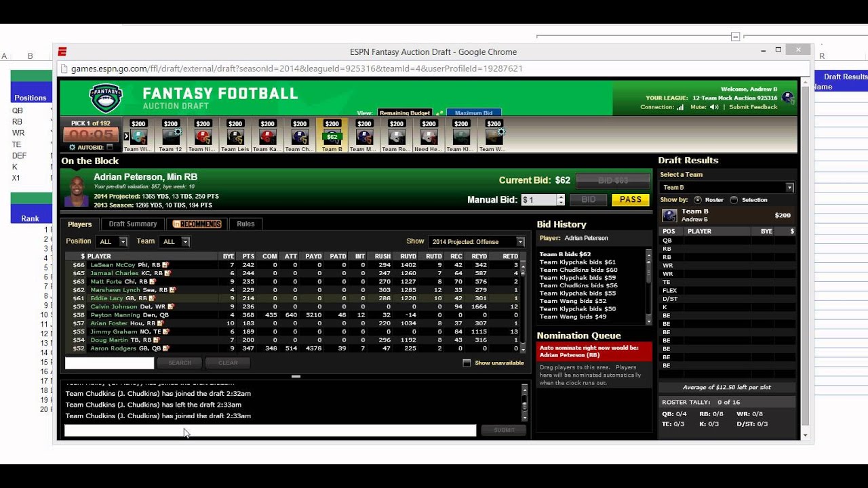The width and height of the screenshot is (868, 488).
Task: Click the arrow icon left of team strip
Action: pyautogui.click(x=126, y=136)
